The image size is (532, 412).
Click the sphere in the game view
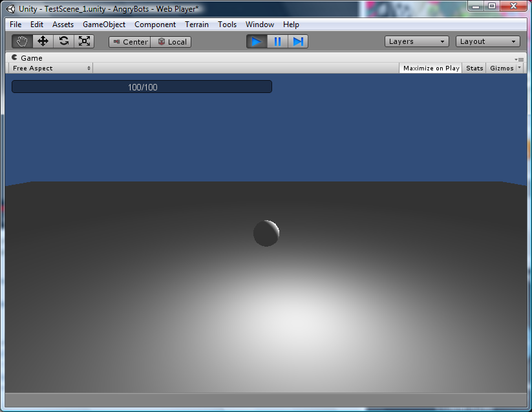[x=266, y=233]
